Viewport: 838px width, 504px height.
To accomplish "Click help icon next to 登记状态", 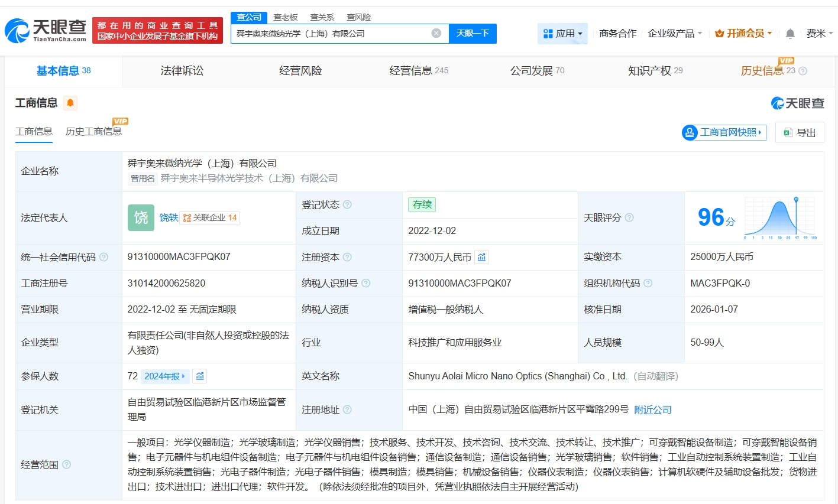I will pos(347,204).
